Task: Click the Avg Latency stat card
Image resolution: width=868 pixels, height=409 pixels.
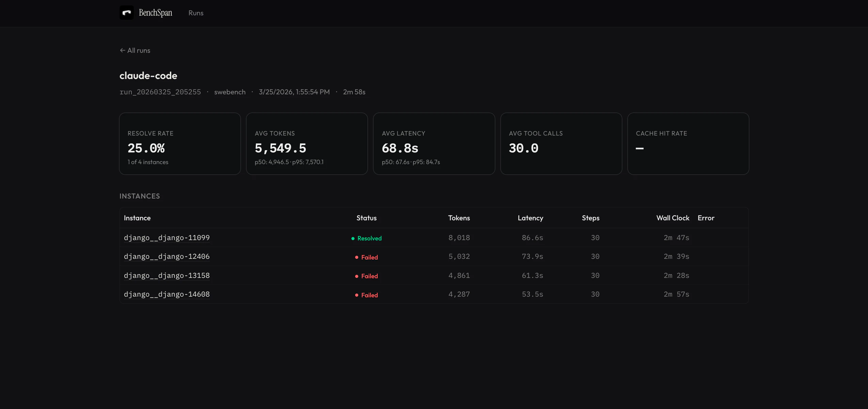Action: coord(434,144)
